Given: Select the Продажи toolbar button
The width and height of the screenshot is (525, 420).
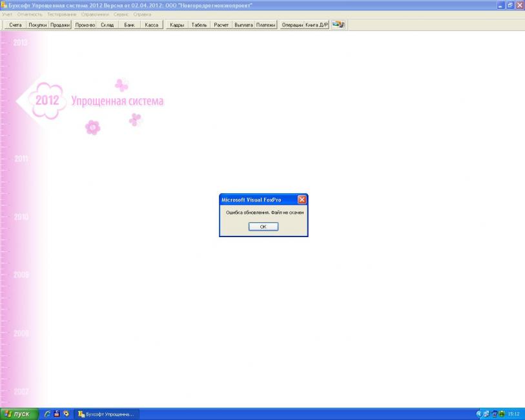Looking at the screenshot, I should pos(61,25).
